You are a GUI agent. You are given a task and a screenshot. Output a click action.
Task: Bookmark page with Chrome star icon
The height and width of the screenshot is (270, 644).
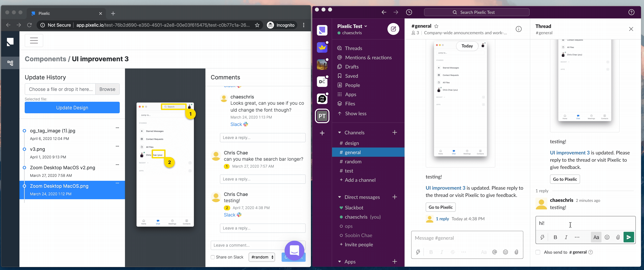[x=257, y=25]
